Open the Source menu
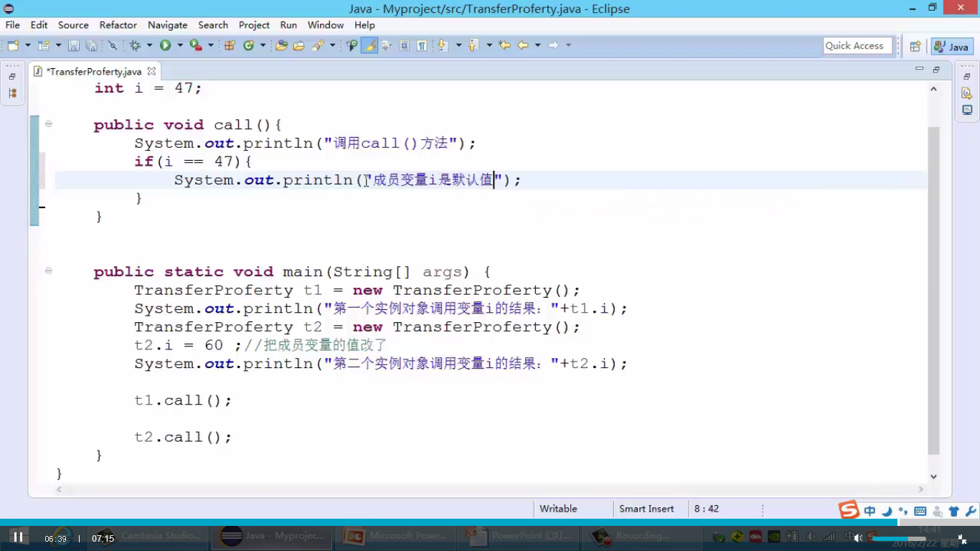The height and width of the screenshot is (551, 980). click(x=73, y=24)
